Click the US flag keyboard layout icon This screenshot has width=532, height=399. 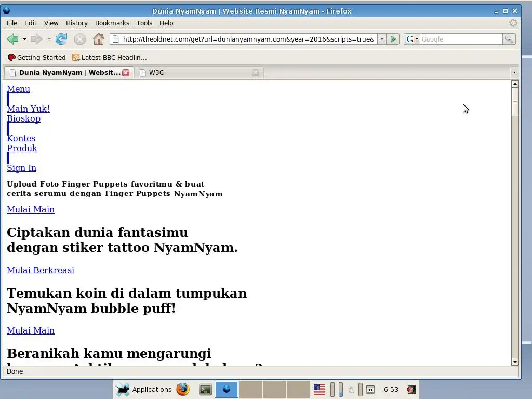(320, 390)
